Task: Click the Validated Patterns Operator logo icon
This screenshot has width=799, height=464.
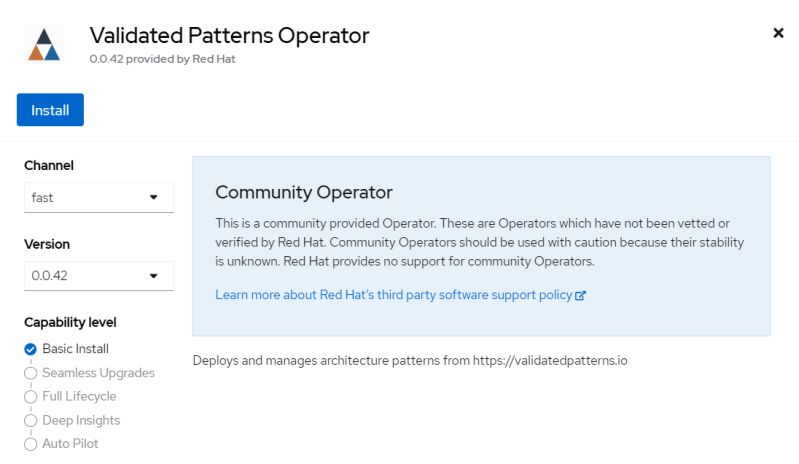Action: point(44,44)
